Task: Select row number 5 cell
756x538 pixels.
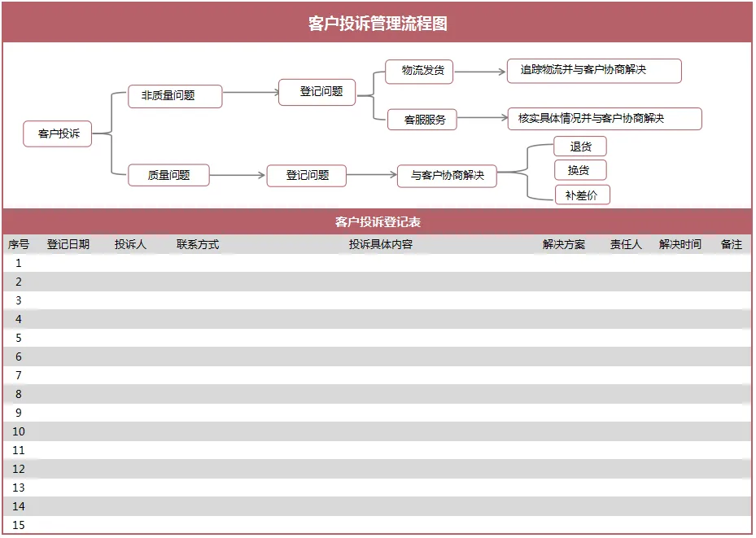Action: [19, 338]
